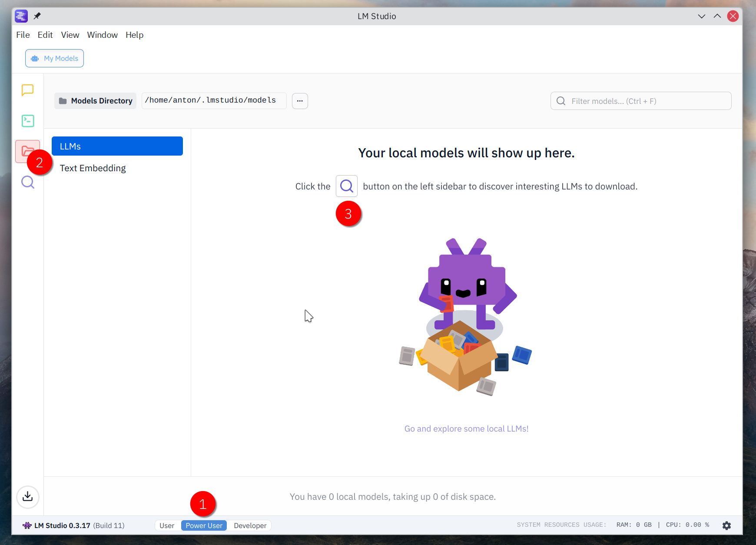This screenshot has width=756, height=545.
Task: Open the File menu
Action: pyautogui.click(x=23, y=35)
